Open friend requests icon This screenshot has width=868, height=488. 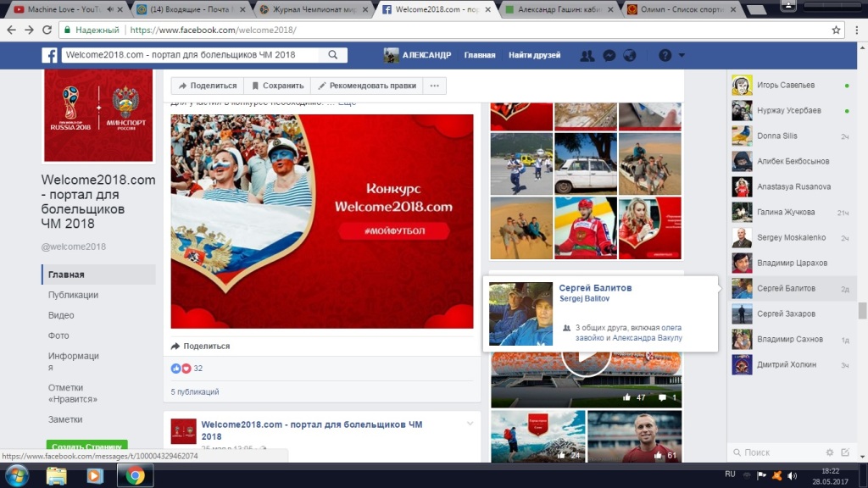click(x=587, y=55)
